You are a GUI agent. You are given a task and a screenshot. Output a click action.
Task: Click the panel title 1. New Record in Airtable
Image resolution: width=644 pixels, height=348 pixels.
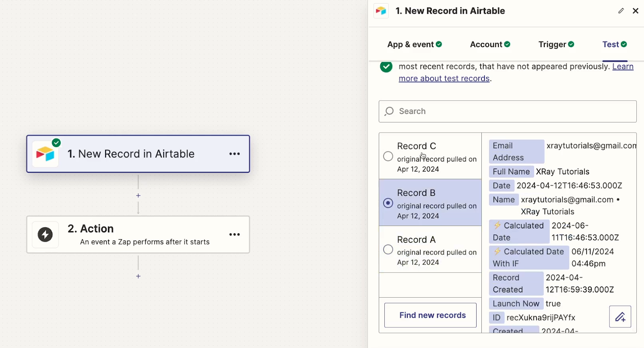pyautogui.click(x=450, y=11)
